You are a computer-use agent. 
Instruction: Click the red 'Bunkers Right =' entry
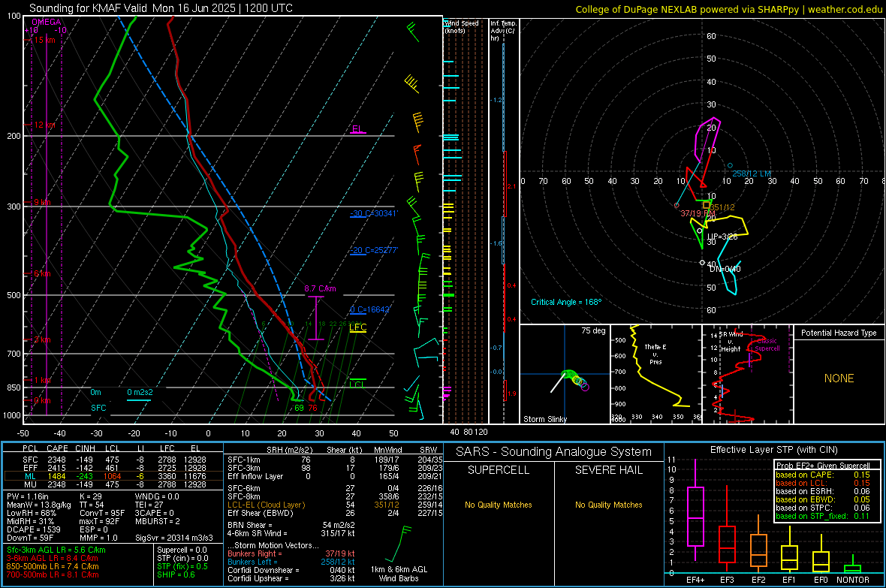point(291,553)
